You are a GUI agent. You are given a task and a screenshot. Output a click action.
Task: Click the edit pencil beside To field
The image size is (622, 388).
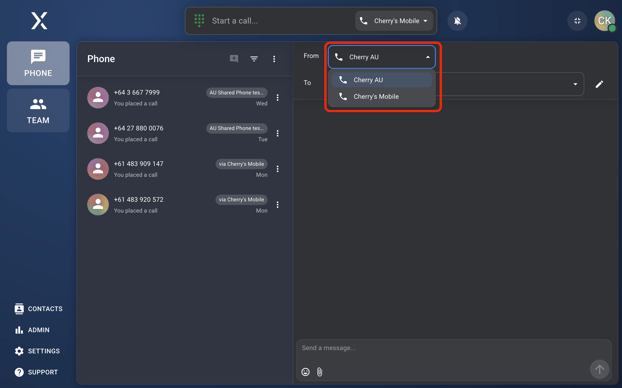pyautogui.click(x=599, y=84)
